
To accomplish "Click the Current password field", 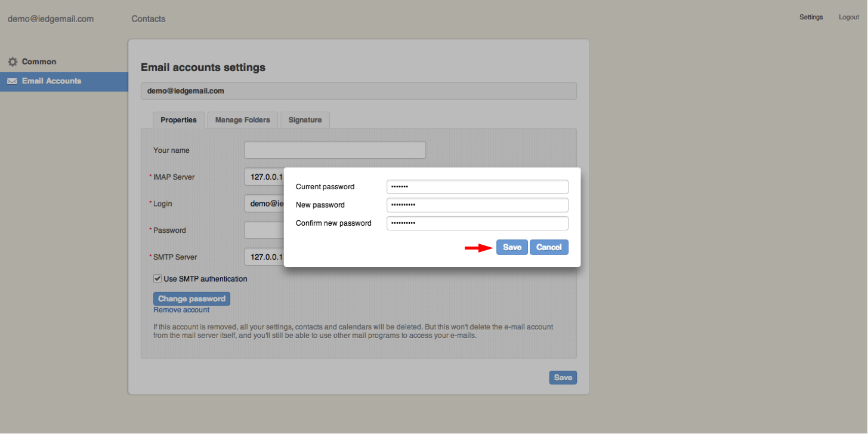I will (477, 187).
